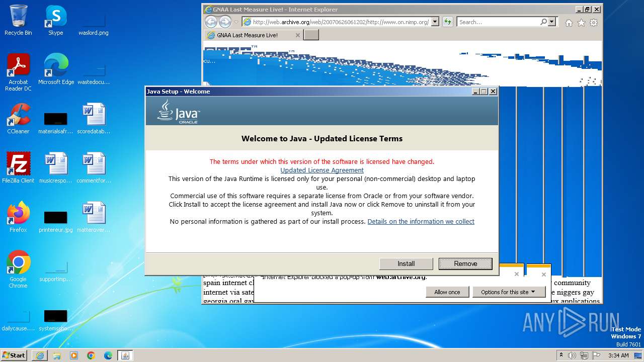Open Updated License Agreement link
The image size is (644, 362).
pyautogui.click(x=322, y=170)
